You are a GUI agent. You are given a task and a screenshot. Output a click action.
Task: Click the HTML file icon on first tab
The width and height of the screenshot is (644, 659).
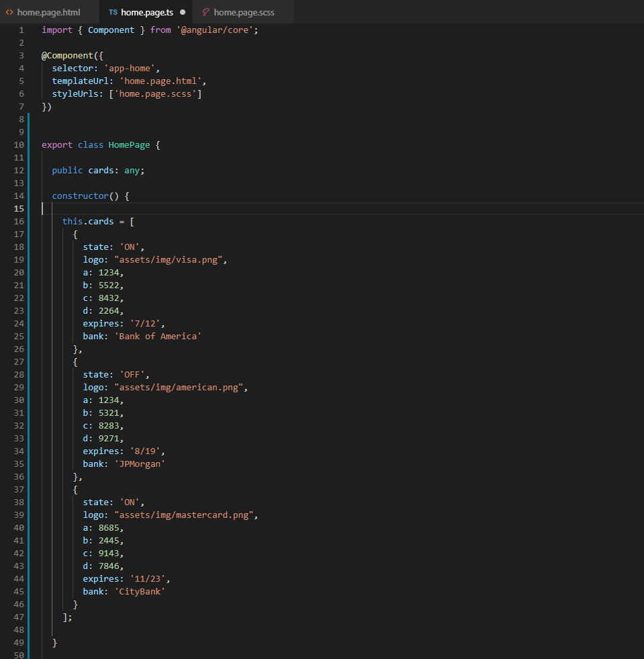[9, 12]
